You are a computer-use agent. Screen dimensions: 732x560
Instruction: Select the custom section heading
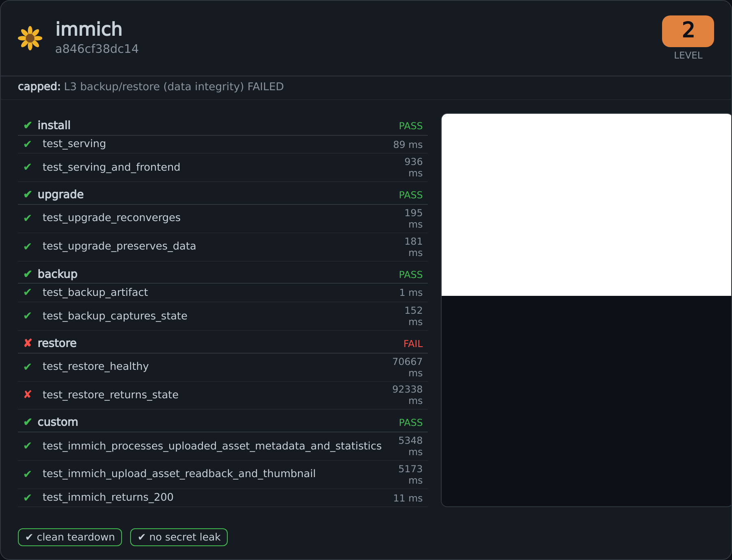(58, 422)
